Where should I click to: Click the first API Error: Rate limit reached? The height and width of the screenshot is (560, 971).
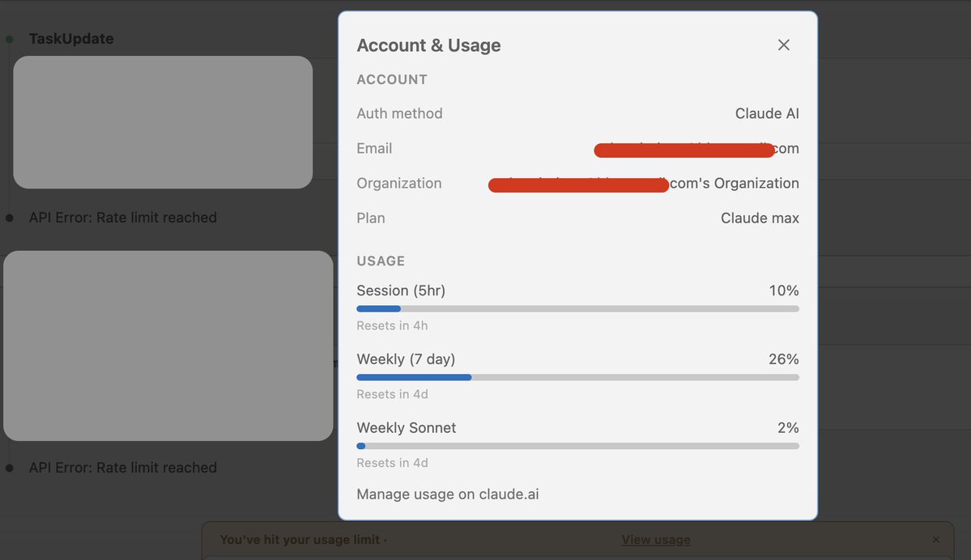tap(122, 218)
